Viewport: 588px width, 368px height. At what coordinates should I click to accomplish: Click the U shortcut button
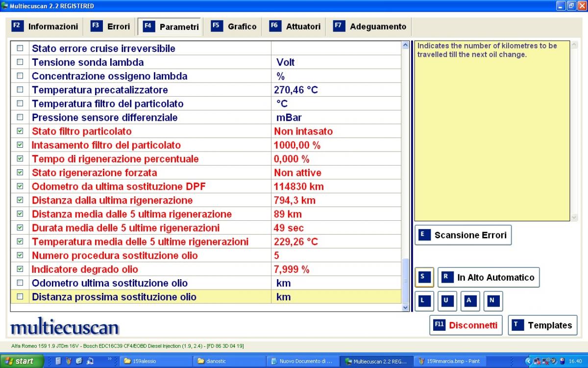pos(447,301)
